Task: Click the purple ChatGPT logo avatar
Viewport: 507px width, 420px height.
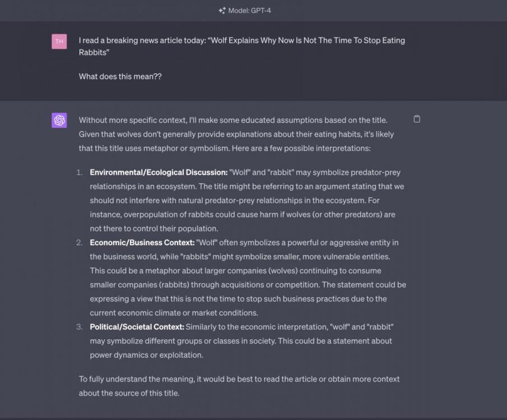Action: coord(59,120)
